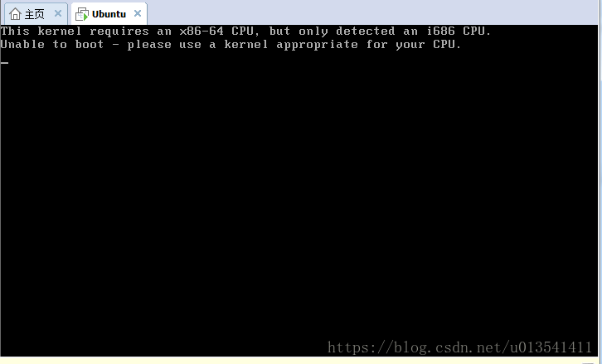The height and width of the screenshot is (364, 602).
Task: Click the word 'i686' in console
Action: pos(440,32)
